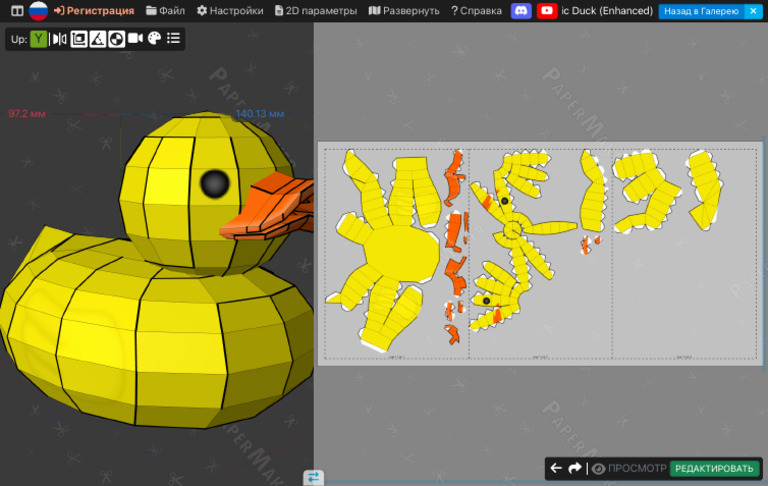Click the undo back arrow
The image size is (768, 486).
point(556,468)
